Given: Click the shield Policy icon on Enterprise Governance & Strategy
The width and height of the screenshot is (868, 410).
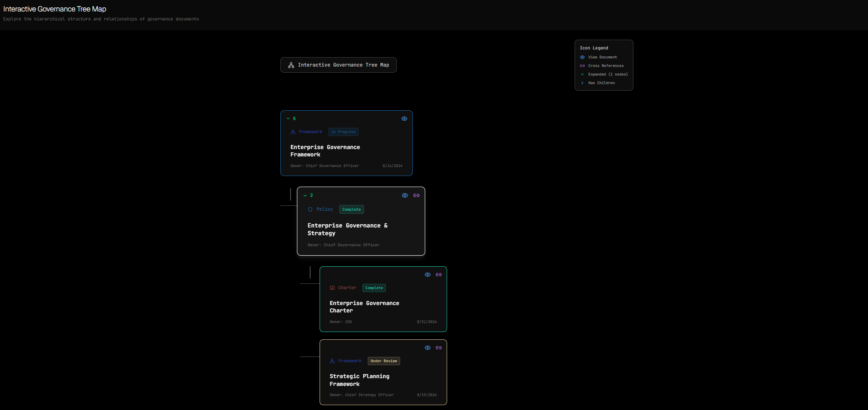Looking at the screenshot, I should coord(311,209).
